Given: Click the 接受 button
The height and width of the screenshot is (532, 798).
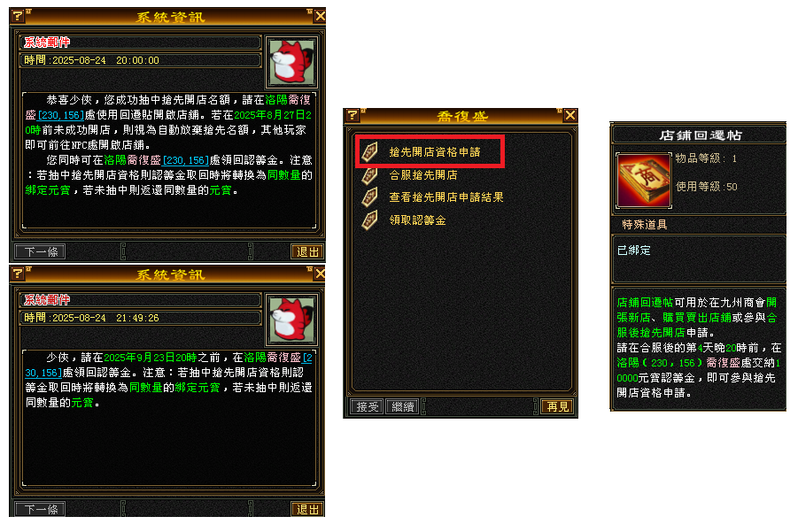Looking at the screenshot, I should (367, 407).
